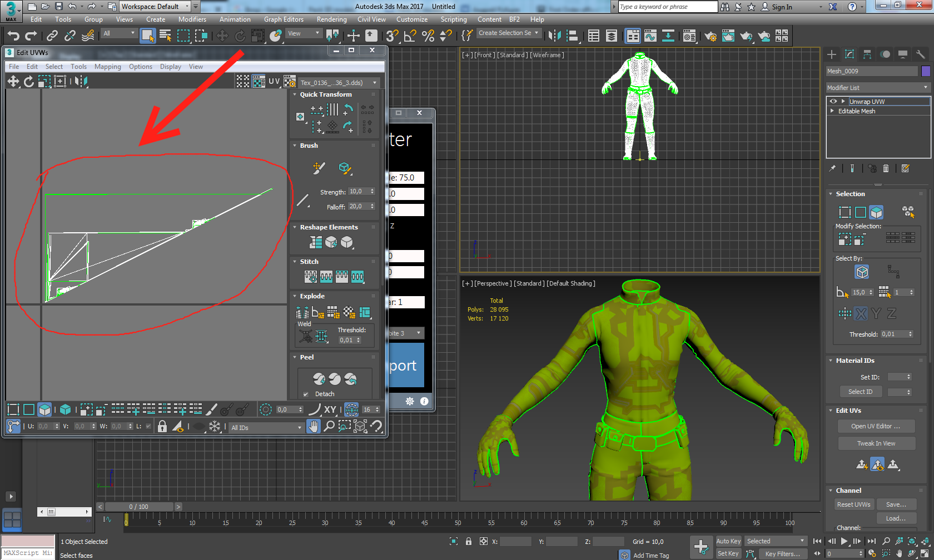Click the Save... button in Channel rollout

pyautogui.click(x=896, y=504)
